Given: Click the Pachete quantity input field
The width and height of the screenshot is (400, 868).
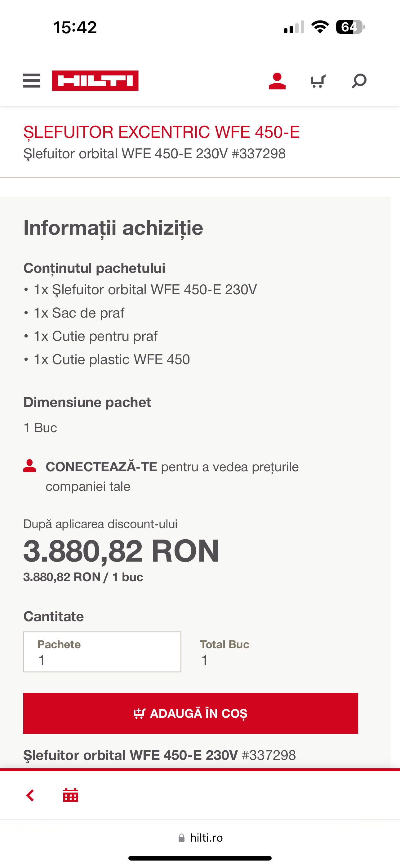Looking at the screenshot, I should click(102, 652).
